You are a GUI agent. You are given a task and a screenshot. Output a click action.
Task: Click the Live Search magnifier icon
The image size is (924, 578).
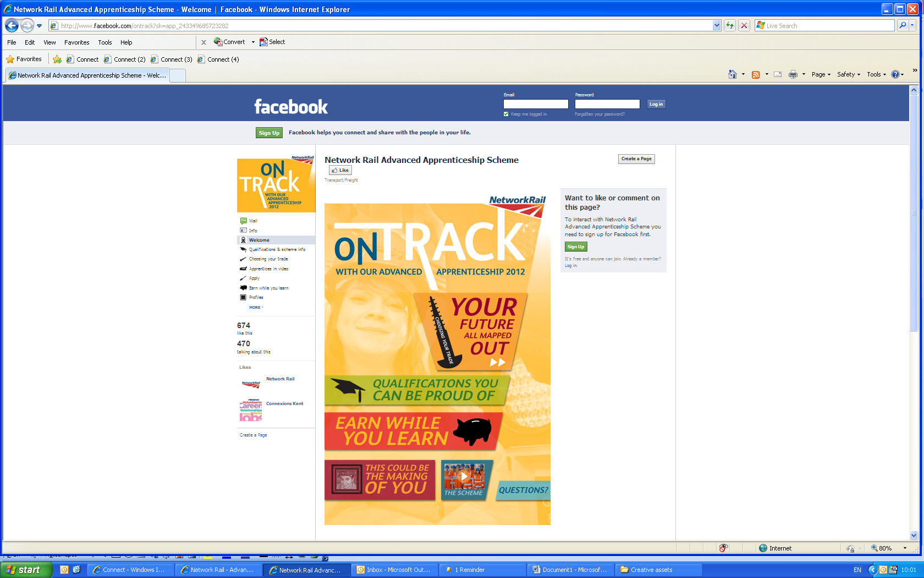point(902,25)
